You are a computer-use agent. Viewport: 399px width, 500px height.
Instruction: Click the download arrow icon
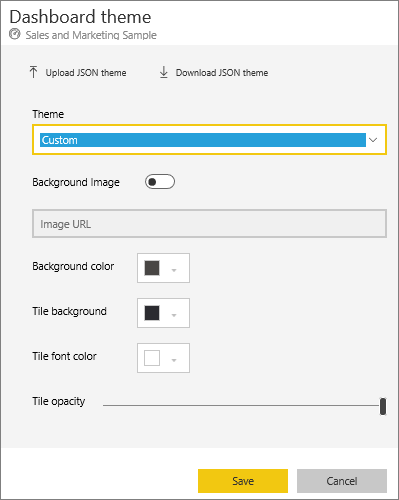point(164,72)
